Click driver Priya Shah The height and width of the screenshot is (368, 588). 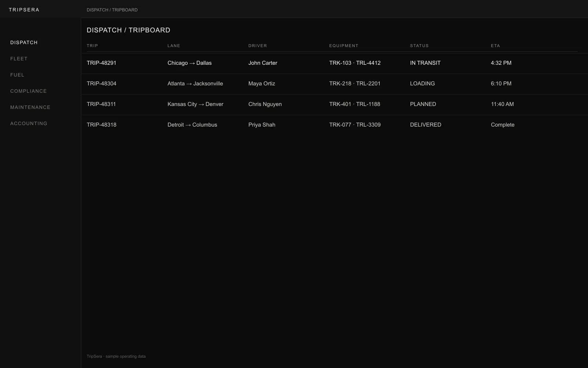click(262, 125)
